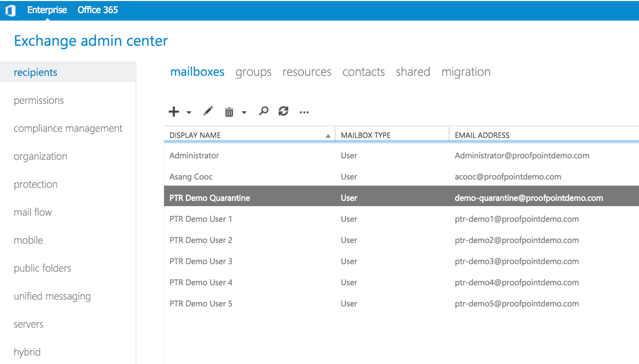Go to mail flow in sidebar
Image resolution: width=639 pixels, height=364 pixels.
32,212
